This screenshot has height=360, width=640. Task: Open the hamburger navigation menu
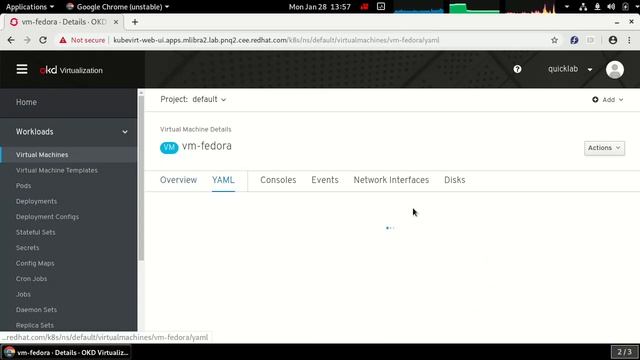click(x=22, y=69)
